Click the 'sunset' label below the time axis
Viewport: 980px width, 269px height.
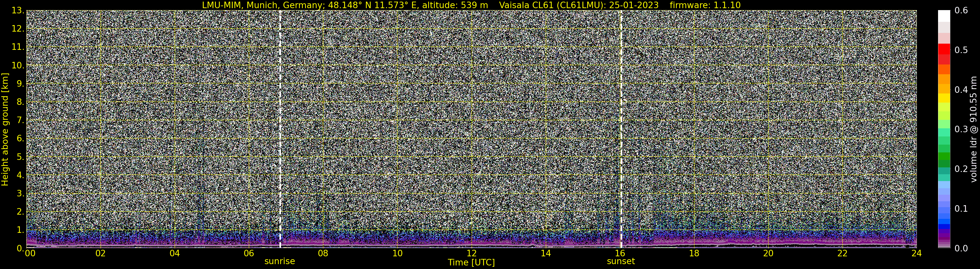pos(621,261)
